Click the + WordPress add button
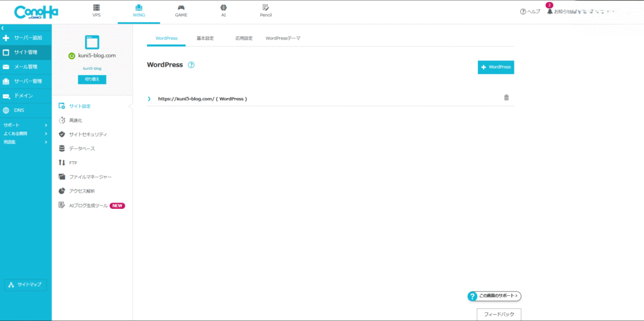 tap(496, 67)
